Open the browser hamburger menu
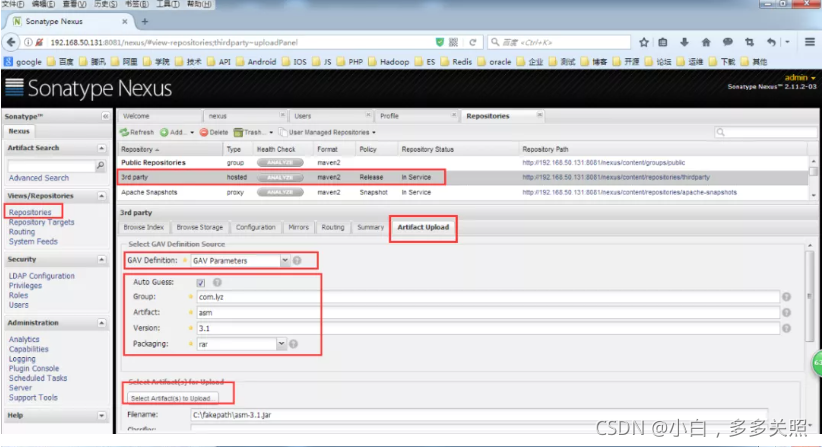The width and height of the screenshot is (823, 447). [x=810, y=42]
